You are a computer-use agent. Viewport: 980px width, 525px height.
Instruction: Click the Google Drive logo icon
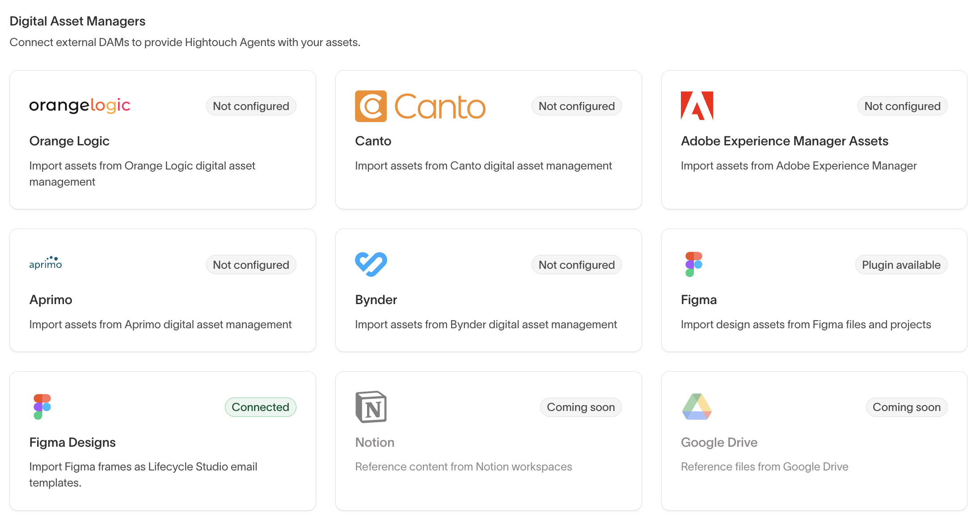pyautogui.click(x=697, y=406)
